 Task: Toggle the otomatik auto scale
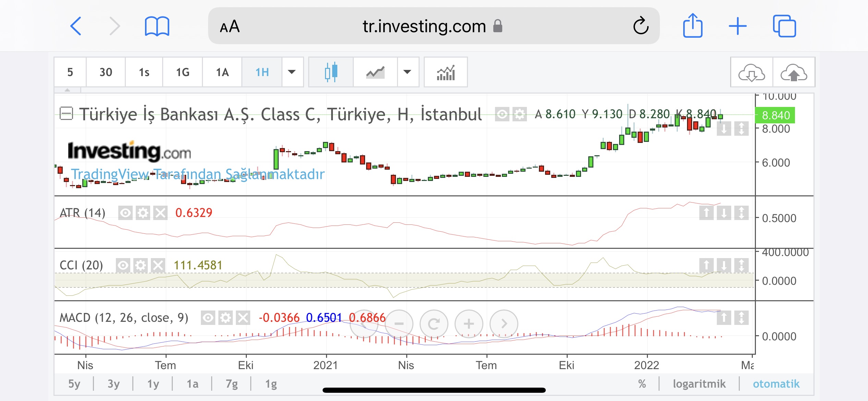[776, 384]
